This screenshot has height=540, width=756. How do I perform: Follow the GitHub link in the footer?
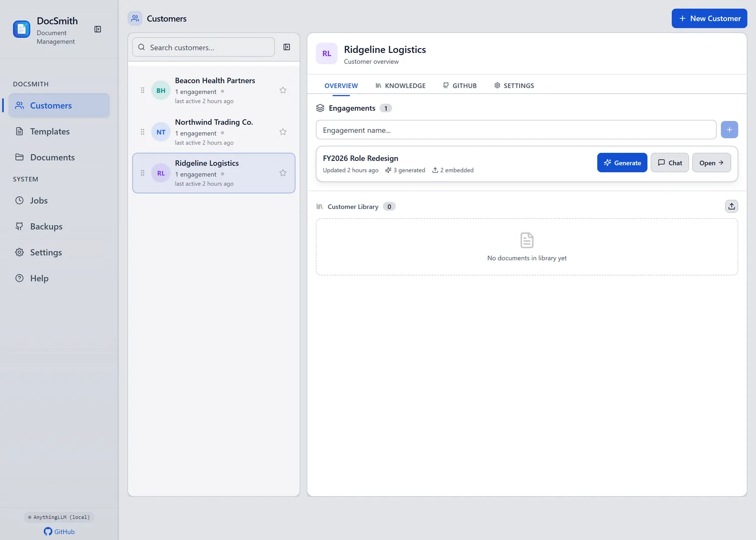coord(59,531)
